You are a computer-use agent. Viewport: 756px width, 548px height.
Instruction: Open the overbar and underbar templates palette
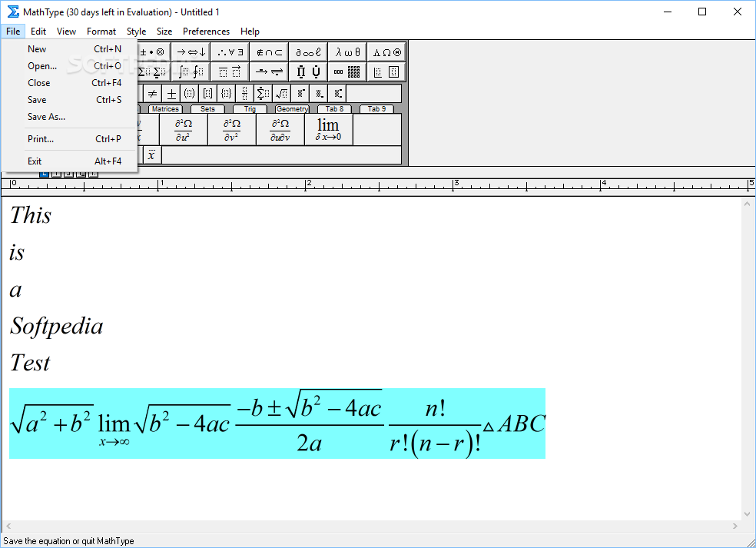(230, 72)
